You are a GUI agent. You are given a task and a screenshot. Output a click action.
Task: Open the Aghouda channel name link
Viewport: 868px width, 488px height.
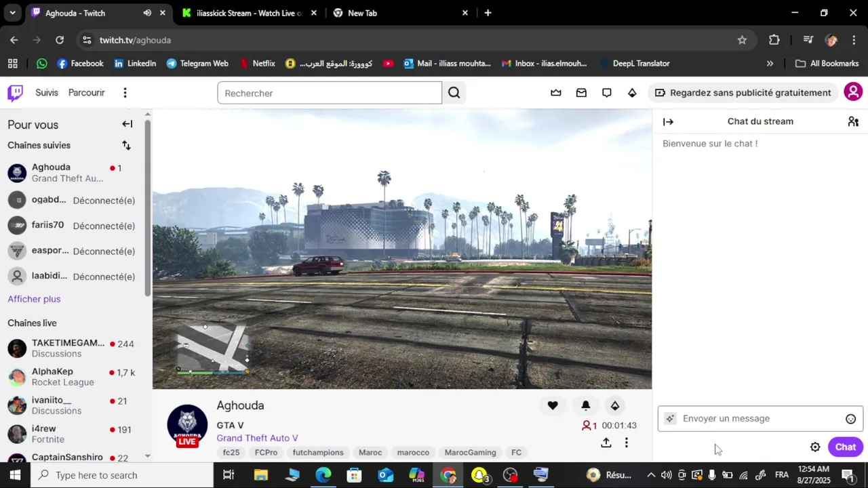[x=240, y=405]
